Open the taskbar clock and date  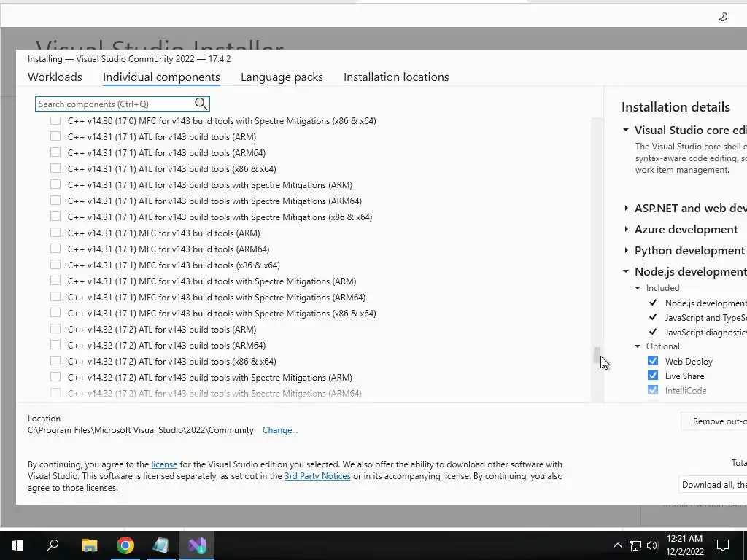pos(684,545)
